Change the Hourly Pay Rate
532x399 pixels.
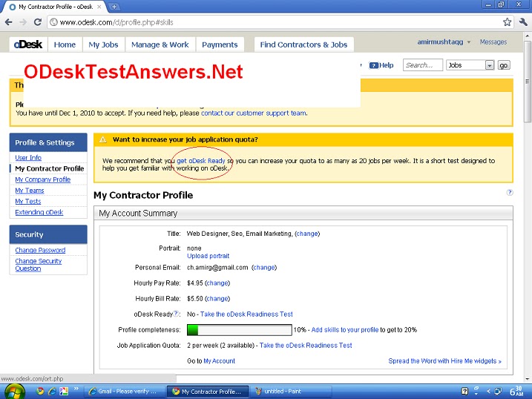tap(217, 283)
